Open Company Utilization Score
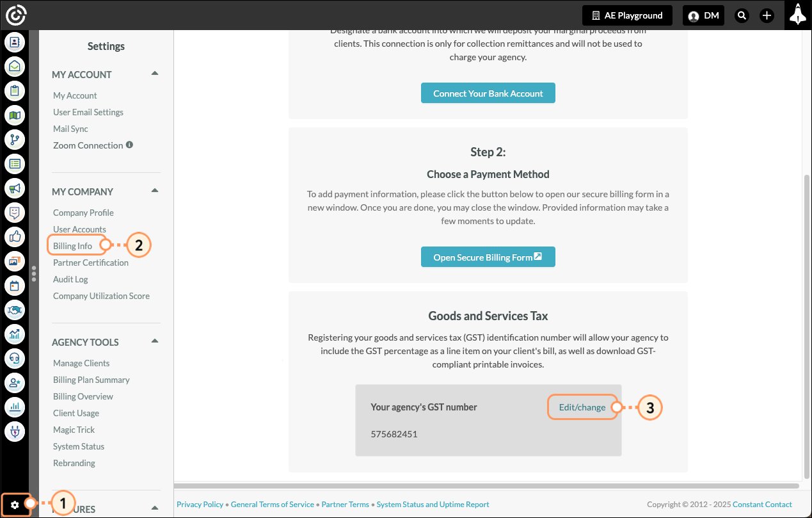Image resolution: width=812 pixels, height=518 pixels. [101, 296]
